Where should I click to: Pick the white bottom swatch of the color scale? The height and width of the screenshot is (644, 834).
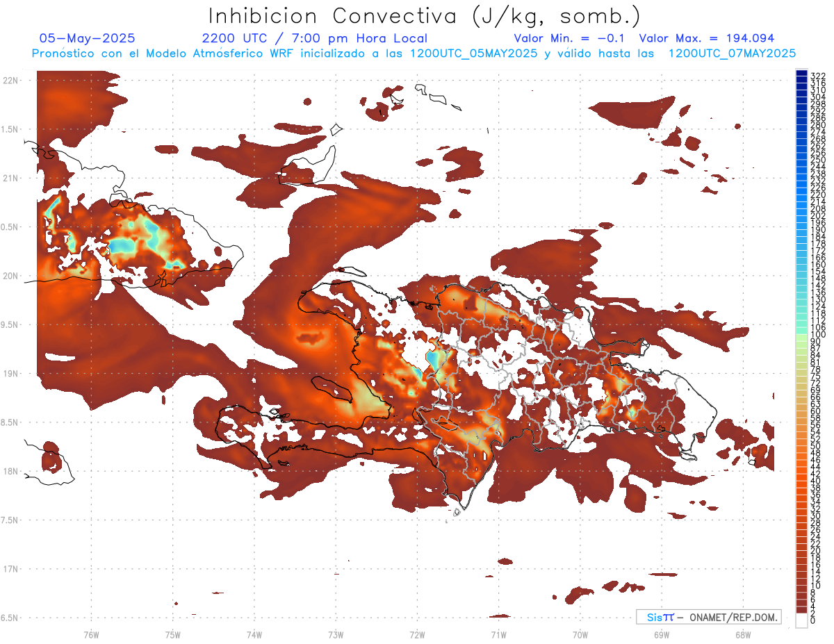[x=801, y=620]
